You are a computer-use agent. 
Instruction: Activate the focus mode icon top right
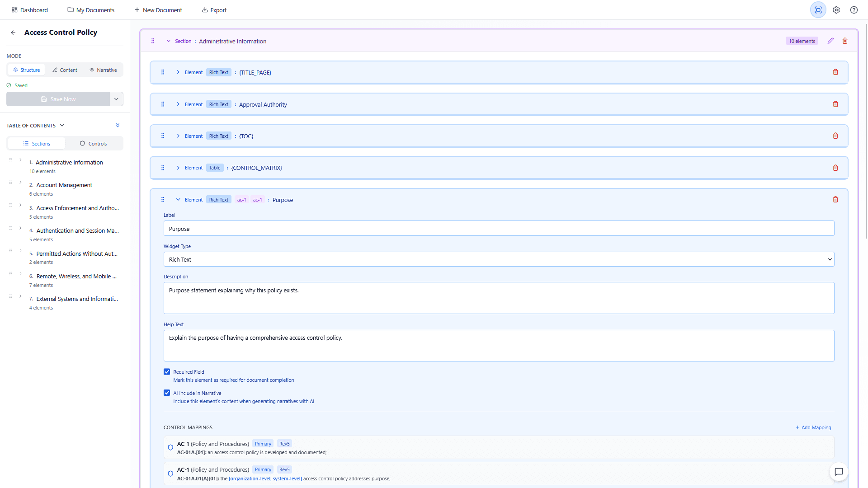[818, 9]
